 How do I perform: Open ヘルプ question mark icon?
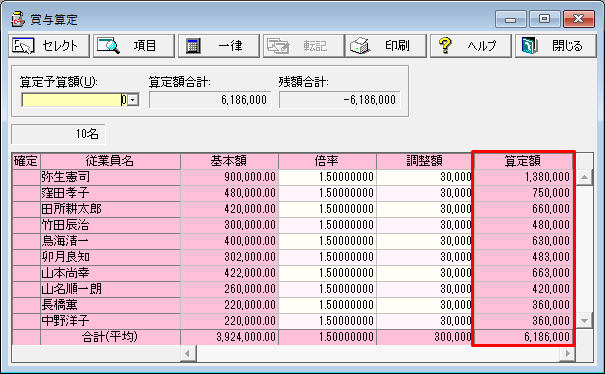coord(445,46)
